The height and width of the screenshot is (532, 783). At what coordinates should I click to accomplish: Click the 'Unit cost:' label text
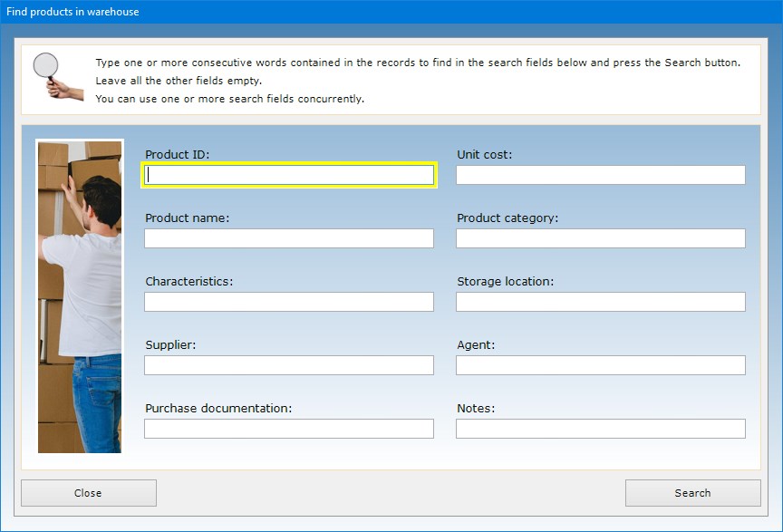(484, 155)
